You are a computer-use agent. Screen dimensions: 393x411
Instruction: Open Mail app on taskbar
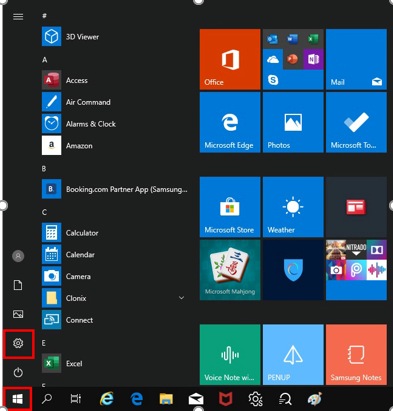click(x=196, y=399)
